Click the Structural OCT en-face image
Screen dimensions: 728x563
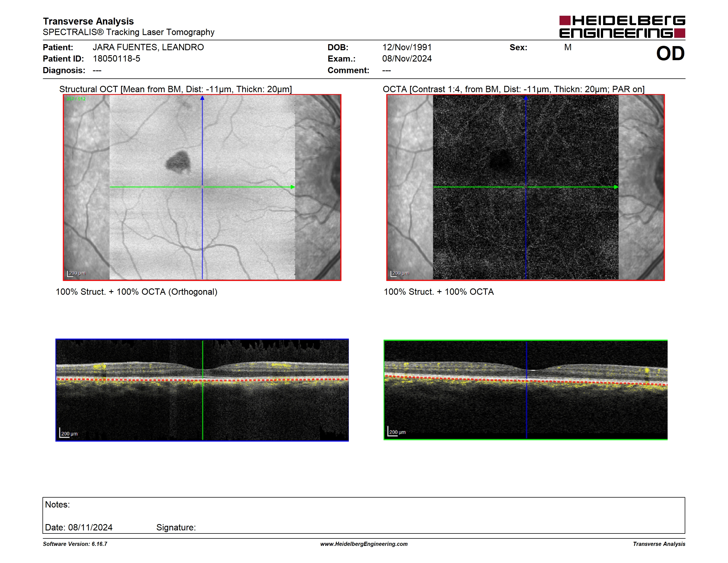pos(202,187)
